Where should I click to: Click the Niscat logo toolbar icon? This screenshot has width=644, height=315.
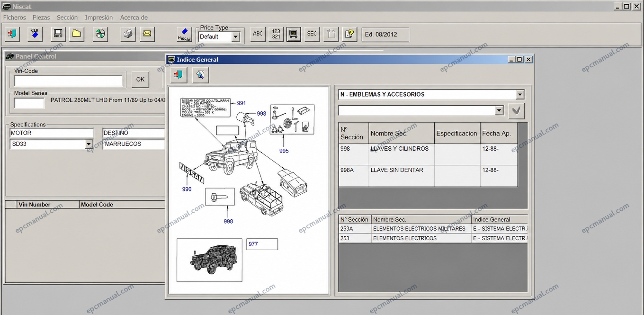click(x=184, y=34)
